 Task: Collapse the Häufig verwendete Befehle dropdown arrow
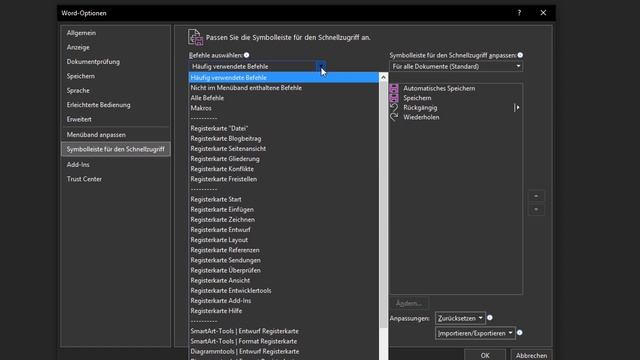(321, 66)
